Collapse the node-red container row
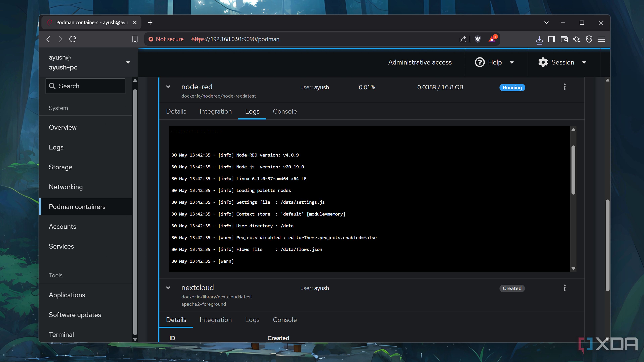Image resolution: width=644 pixels, height=362 pixels. 168,87
